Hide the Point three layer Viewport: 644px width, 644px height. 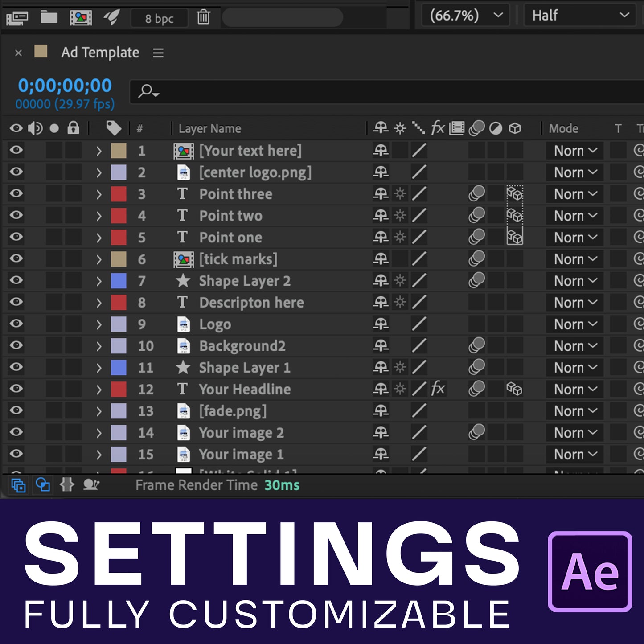coord(16,194)
